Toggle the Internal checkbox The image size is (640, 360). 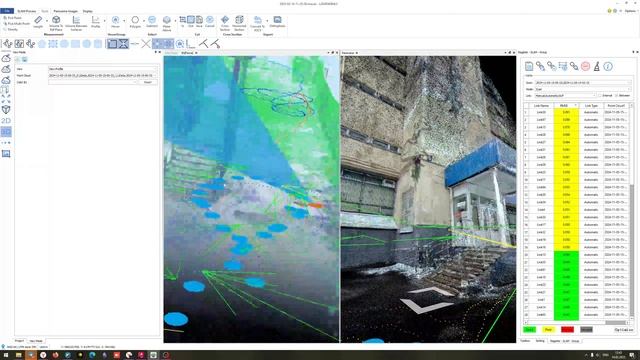(605, 96)
